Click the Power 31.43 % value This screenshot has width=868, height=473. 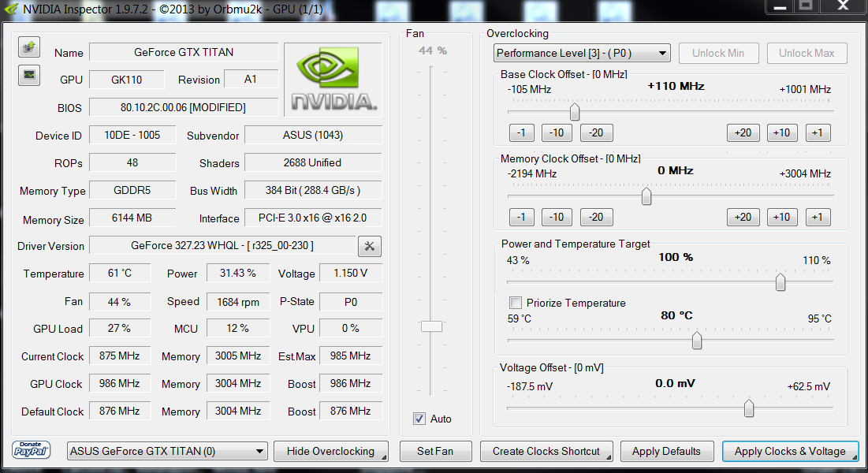coord(238,273)
